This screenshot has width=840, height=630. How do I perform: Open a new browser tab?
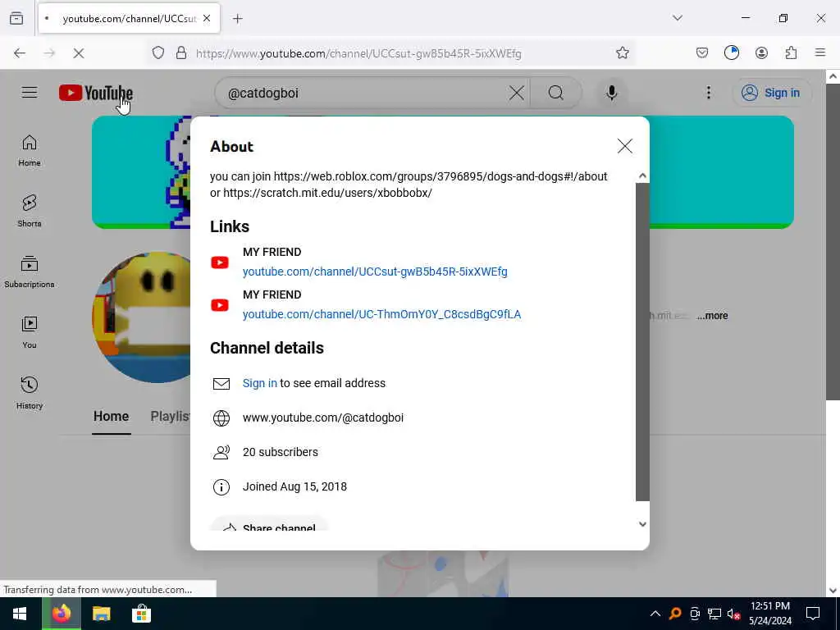click(238, 19)
